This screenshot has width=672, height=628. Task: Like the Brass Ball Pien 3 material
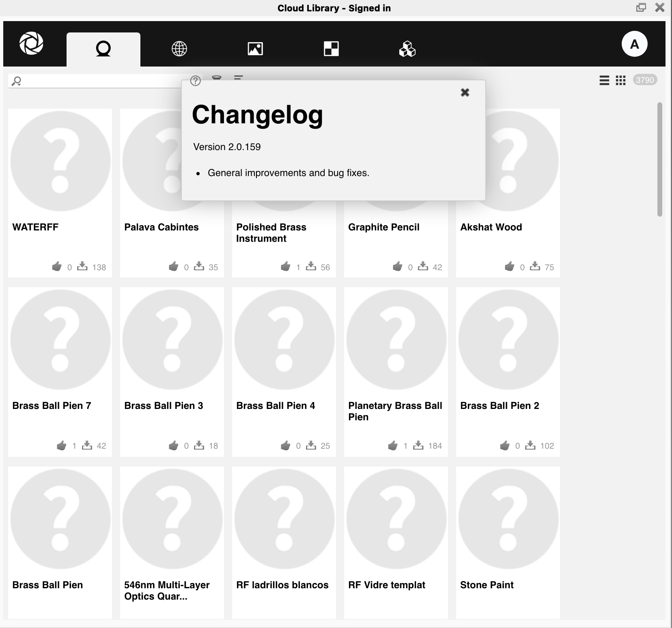click(x=174, y=445)
